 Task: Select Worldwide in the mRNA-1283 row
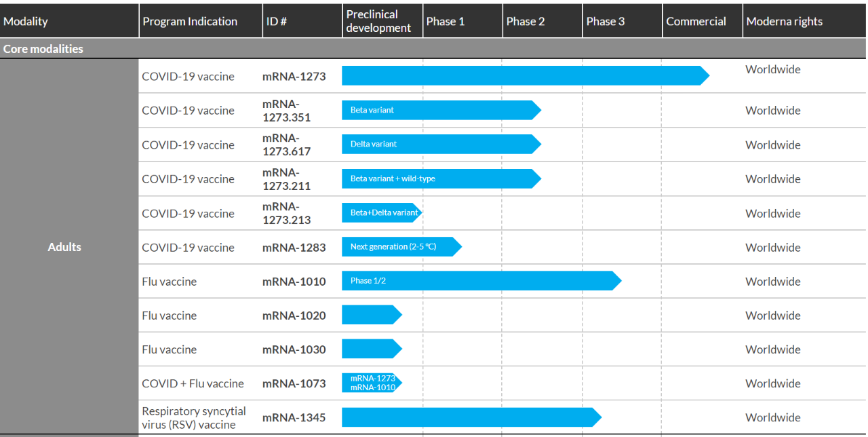tap(773, 248)
